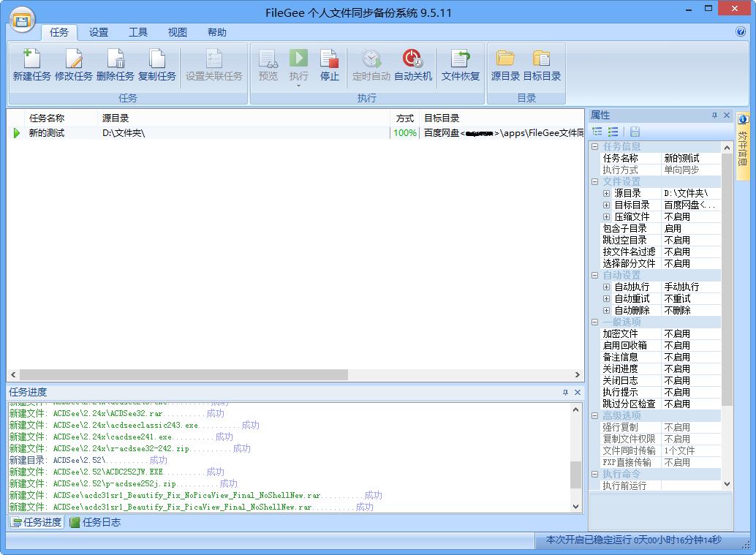Open 自动关机 (auto shutdown) tool
Image resolution: width=756 pixels, height=555 pixels.
pyautogui.click(x=412, y=59)
